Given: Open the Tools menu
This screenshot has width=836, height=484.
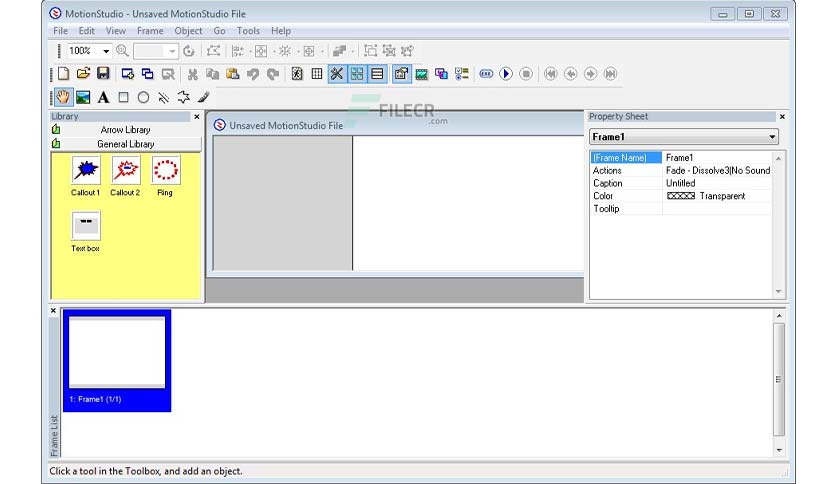Looking at the screenshot, I should click(x=248, y=31).
